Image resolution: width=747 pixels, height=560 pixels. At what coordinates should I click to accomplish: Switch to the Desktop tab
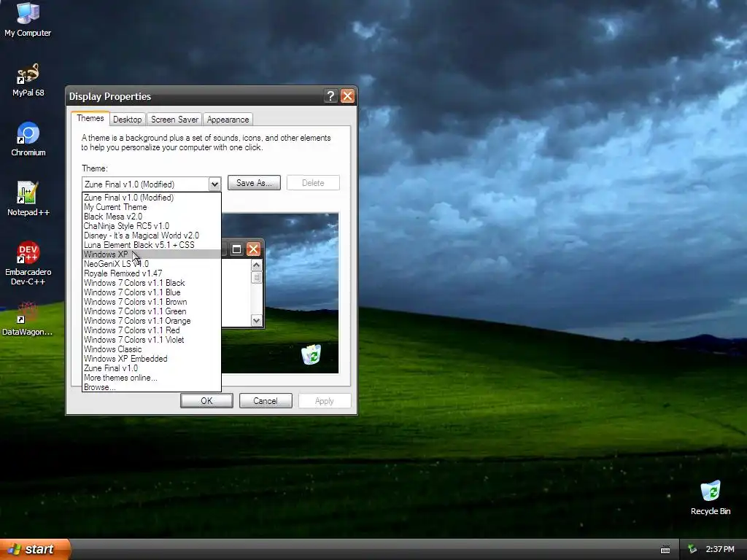(127, 120)
